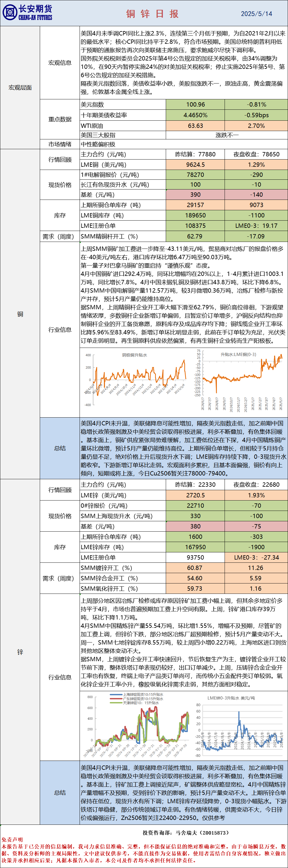Select the LME锌库存 value 167950

tap(195, 547)
